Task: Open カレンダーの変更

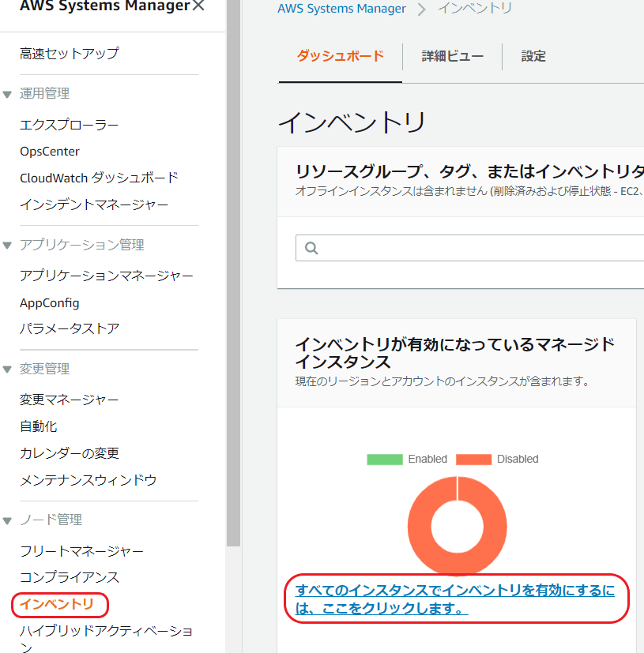Action: pos(70,453)
